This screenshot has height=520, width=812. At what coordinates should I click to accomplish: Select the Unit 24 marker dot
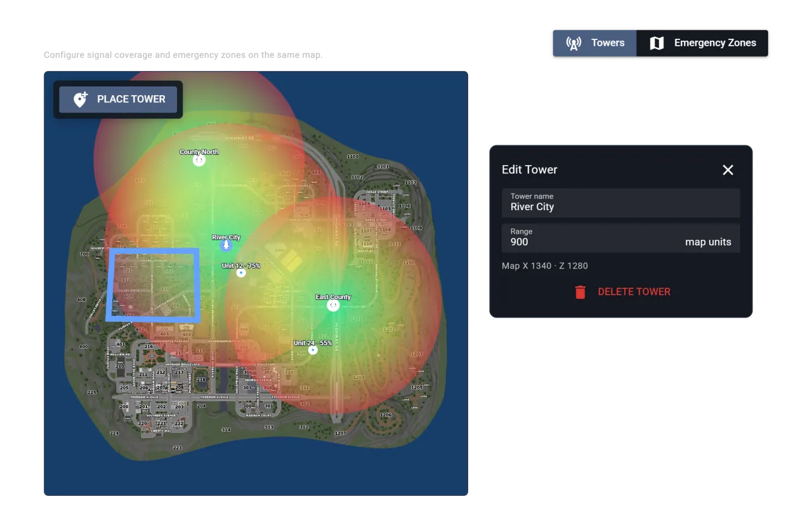point(313,350)
